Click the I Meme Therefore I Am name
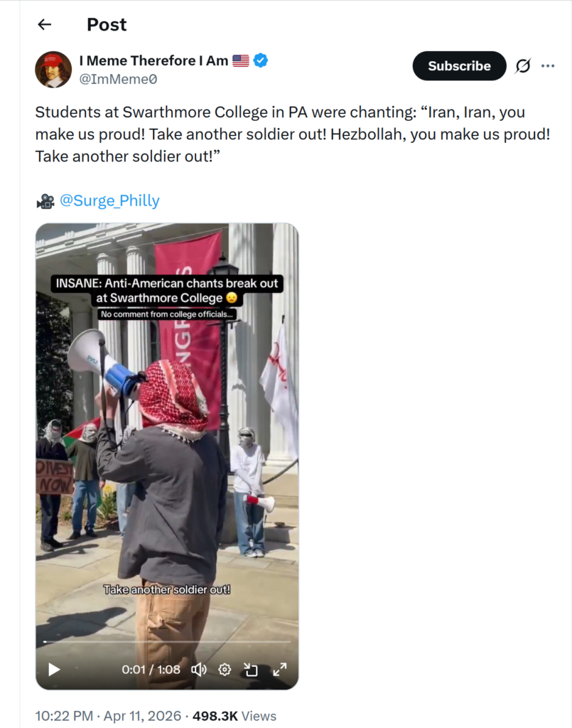The height and width of the screenshot is (728, 572). 153,61
